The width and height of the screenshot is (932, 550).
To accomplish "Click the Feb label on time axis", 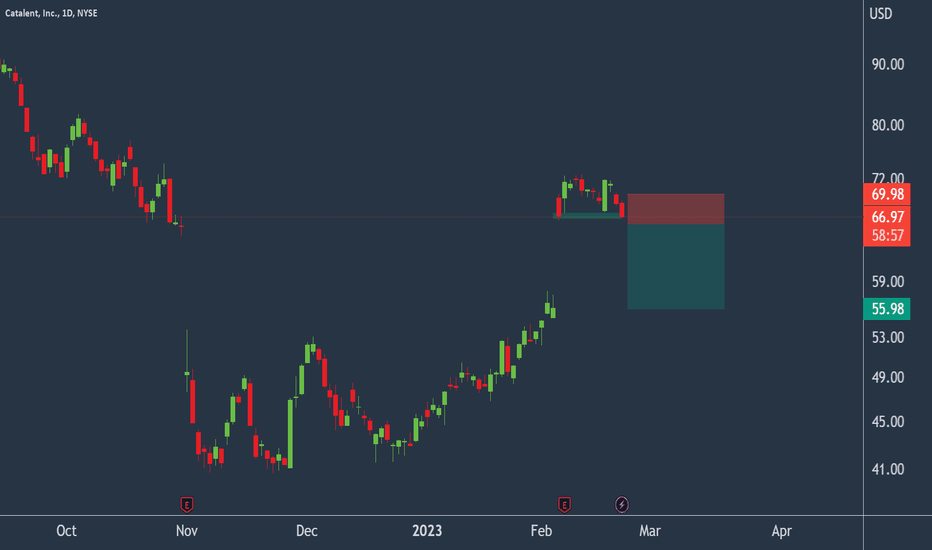I will tap(541, 531).
